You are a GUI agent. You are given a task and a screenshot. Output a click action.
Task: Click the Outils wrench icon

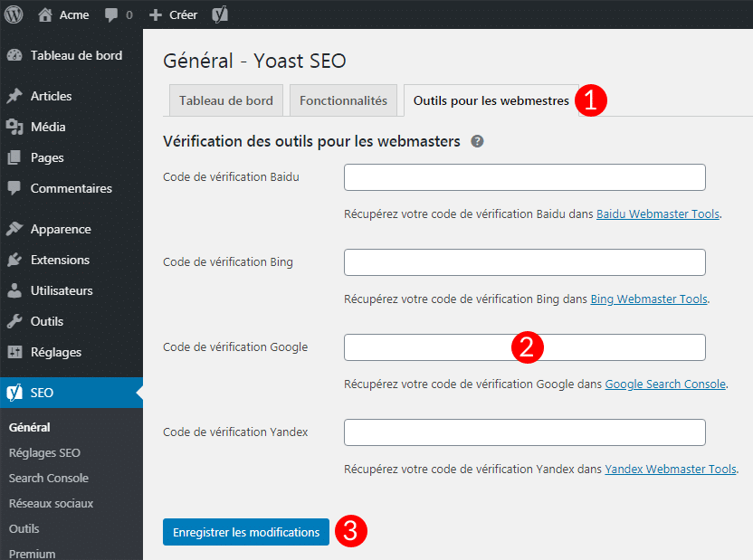click(14, 321)
